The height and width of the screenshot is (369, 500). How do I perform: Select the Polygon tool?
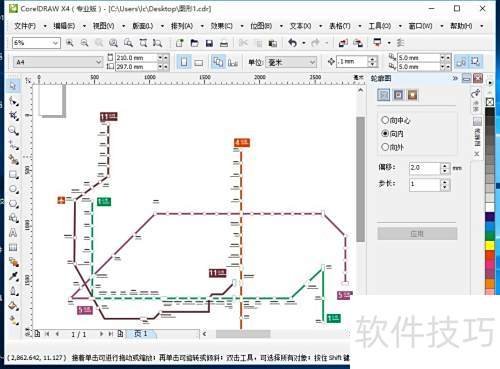pyautogui.click(x=13, y=204)
